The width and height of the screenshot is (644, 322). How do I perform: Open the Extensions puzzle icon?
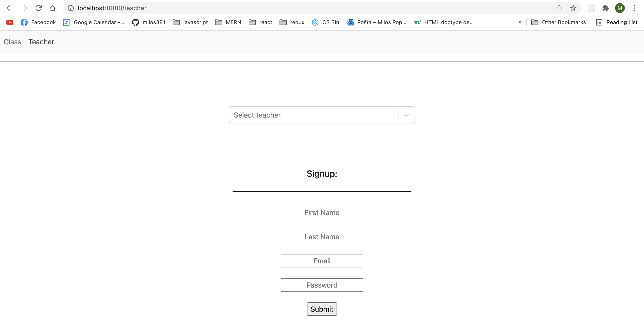606,8
